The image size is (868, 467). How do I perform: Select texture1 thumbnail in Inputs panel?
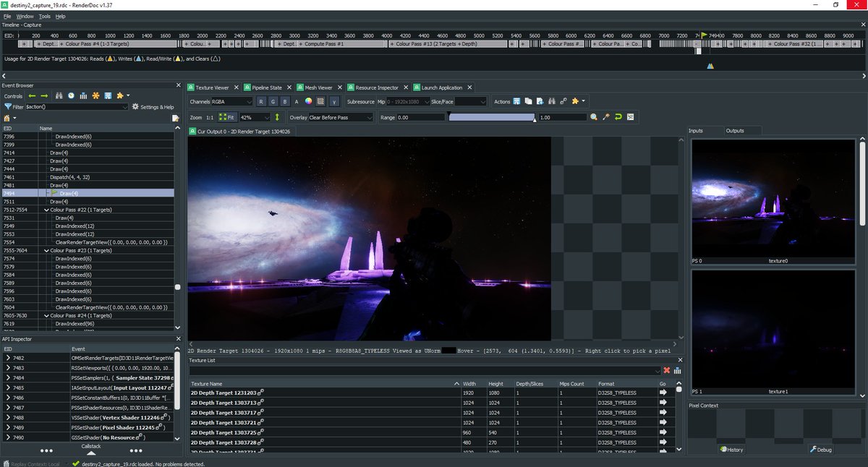pos(773,333)
